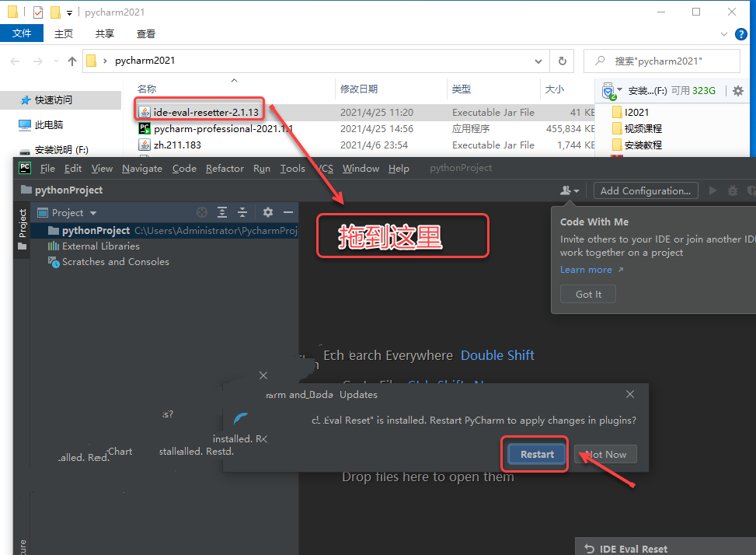Click the Not Now button

605,454
